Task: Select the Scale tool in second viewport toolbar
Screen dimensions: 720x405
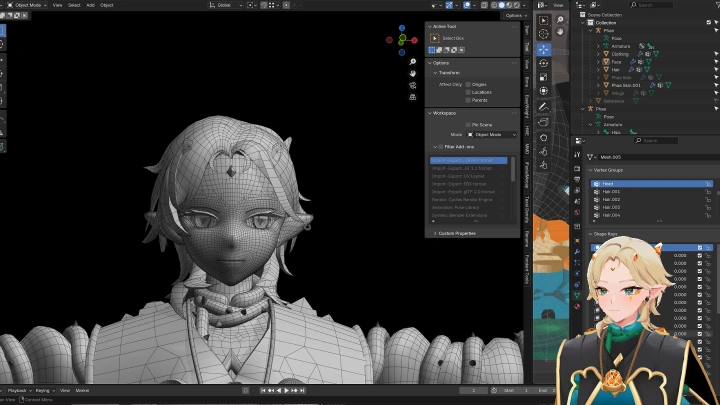Action: pos(544,77)
